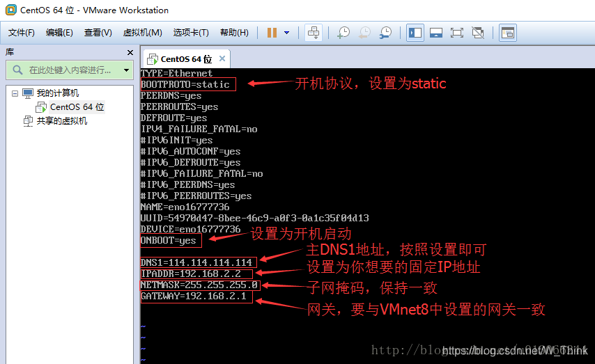Collapse the 我的计算机 tree node
Image resolution: width=595 pixels, height=364 pixels.
coord(15,93)
